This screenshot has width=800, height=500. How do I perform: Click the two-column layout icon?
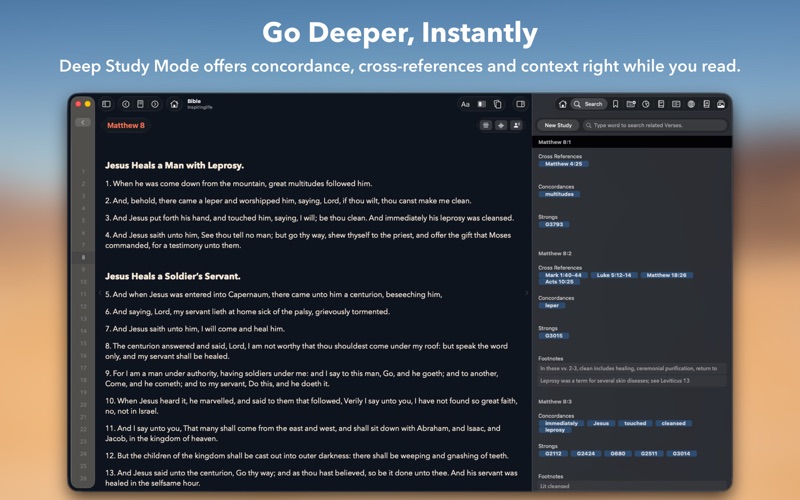[x=676, y=104]
